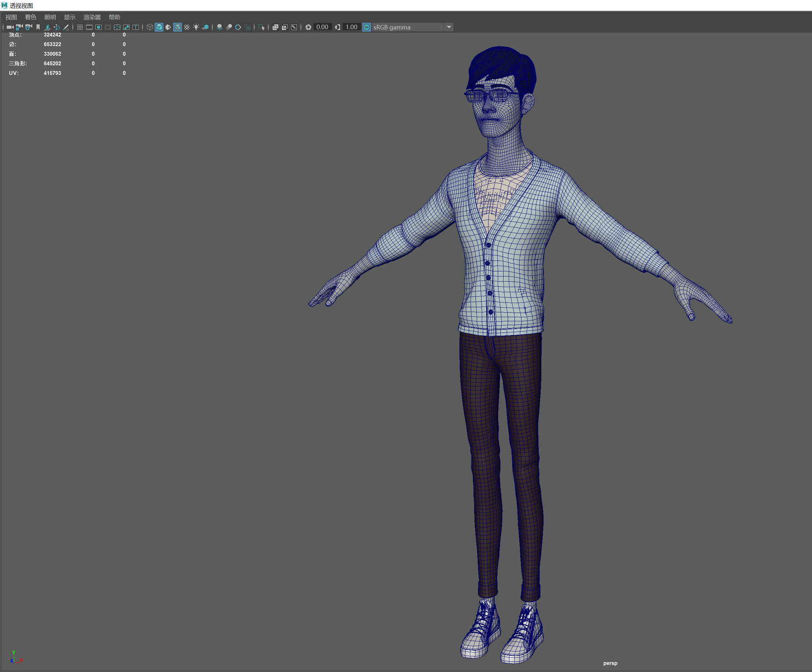Open the sRGB gamma dropdown
812x672 pixels.
pyautogui.click(x=406, y=27)
